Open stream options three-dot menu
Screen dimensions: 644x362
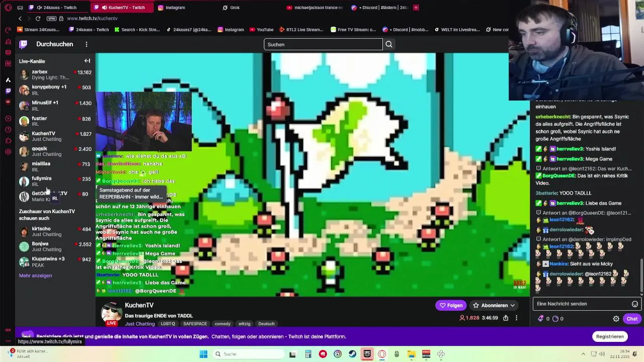tap(516, 318)
